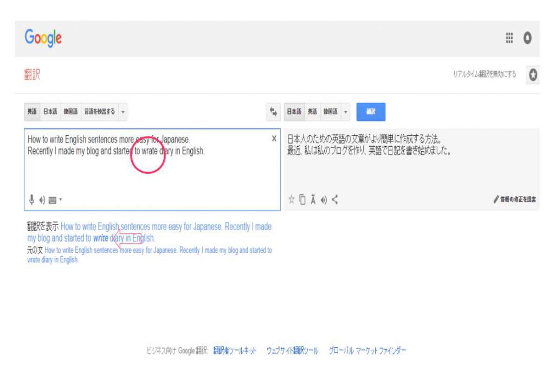The height and width of the screenshot is (392, 555).
Task: Expand the target language dropdown arrow
Action: 346,112
